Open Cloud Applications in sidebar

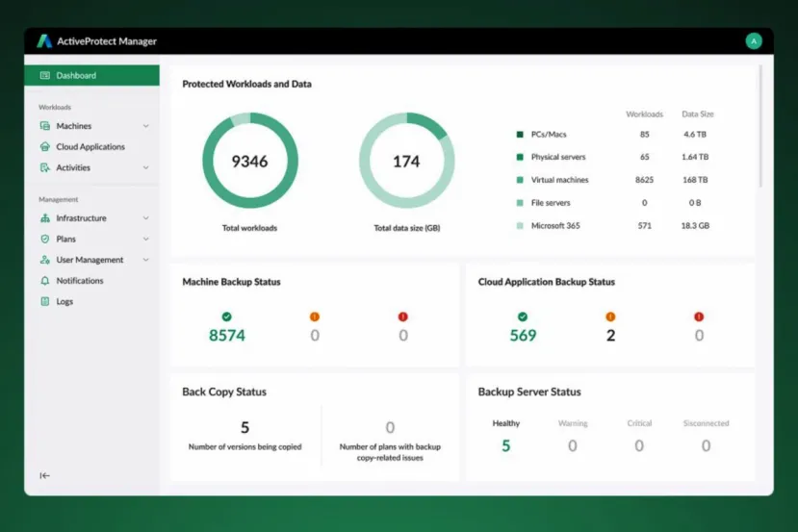click(91, 146)
